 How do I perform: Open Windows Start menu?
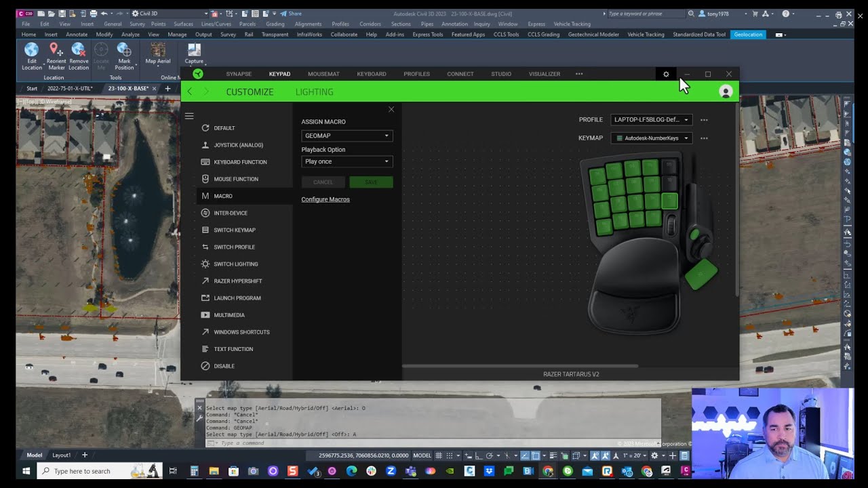[x=27, y=471]
